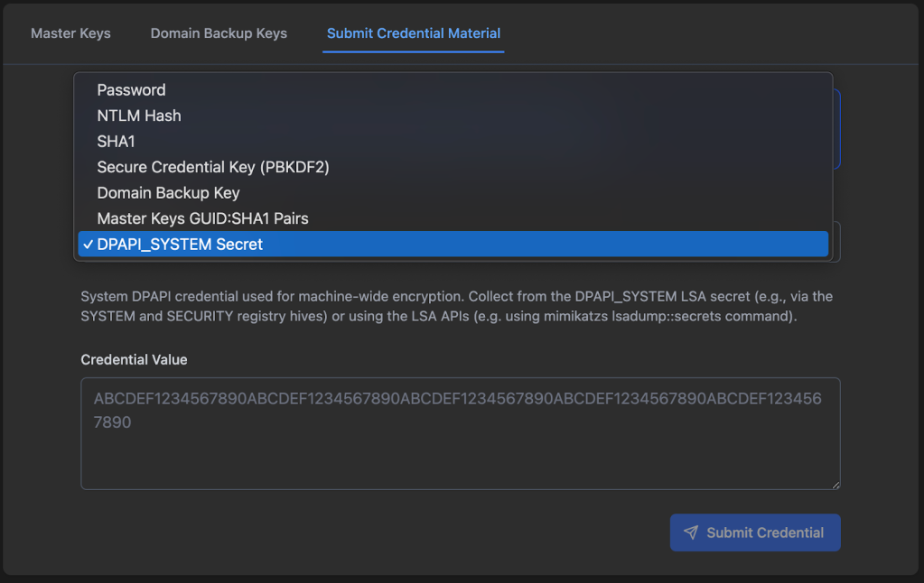Click the blue-outlined select box behind the list
Viewport: 924px width, 583px height.
pos(836,128)
